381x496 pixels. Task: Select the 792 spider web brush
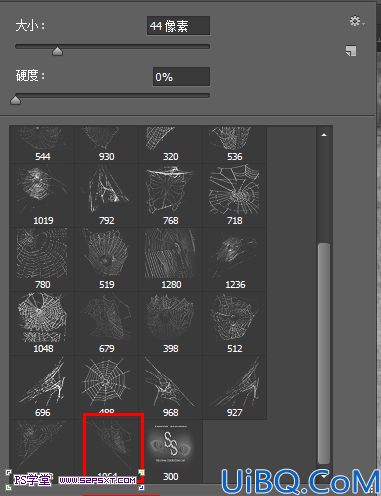coord(106,195)
